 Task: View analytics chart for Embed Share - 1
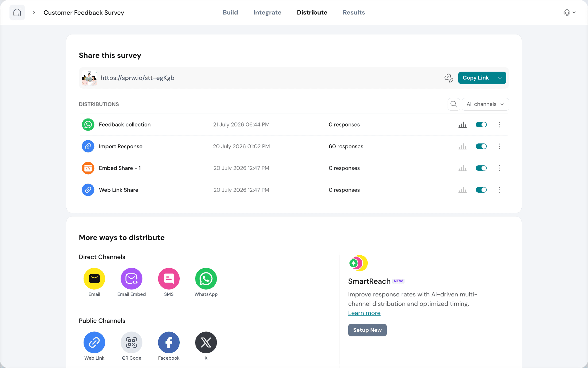(462, 168)
